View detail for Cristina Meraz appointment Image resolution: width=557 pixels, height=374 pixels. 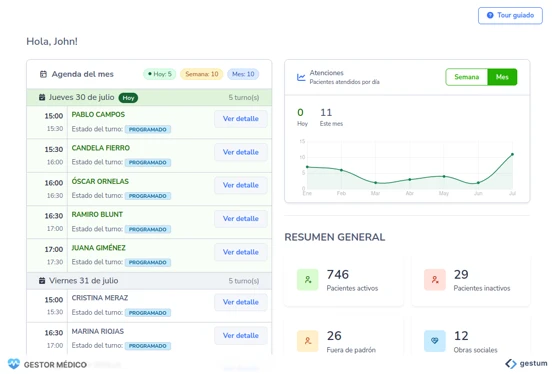[x=240, y=302]
